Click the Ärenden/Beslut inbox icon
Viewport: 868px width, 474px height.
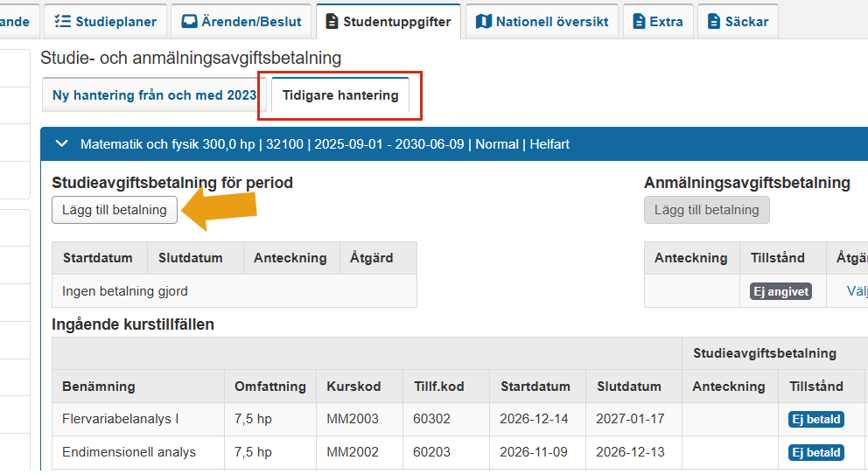click(x=189, y=22)
